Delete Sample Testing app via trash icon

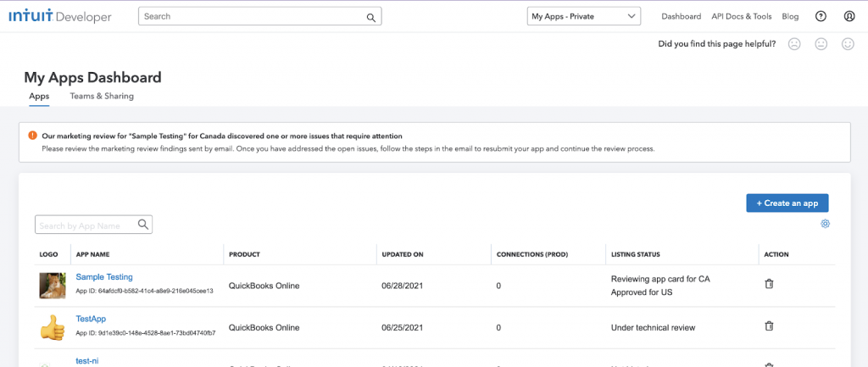769,284
